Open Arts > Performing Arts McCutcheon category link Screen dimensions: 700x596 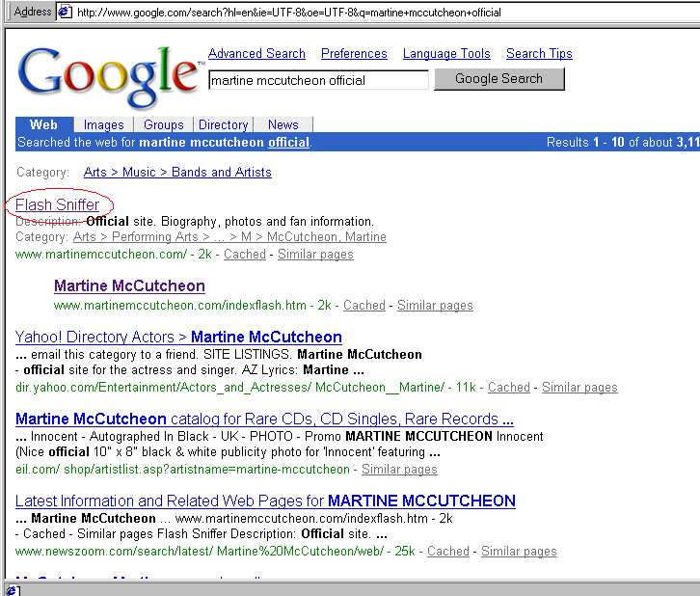(x=229, y=237)
